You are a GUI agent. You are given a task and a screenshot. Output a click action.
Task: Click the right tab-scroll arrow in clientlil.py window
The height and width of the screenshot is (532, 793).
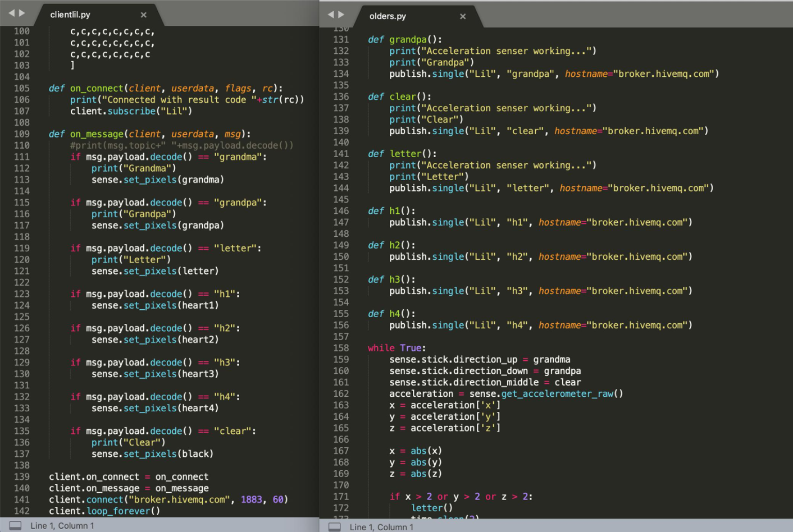point(22,13)
